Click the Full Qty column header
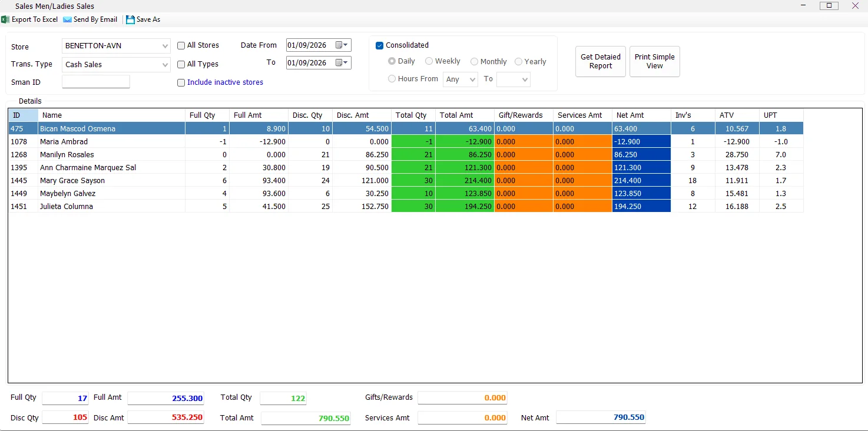 (207, 115)
